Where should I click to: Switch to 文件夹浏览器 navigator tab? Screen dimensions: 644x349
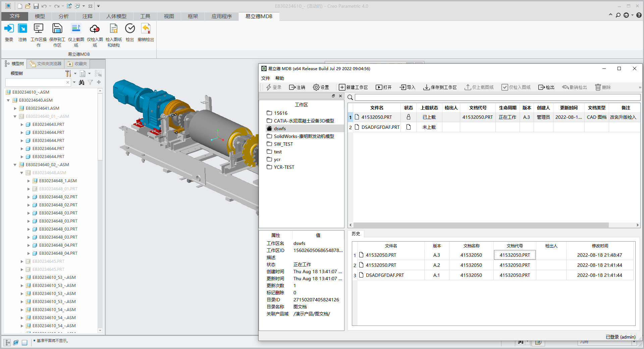click(45, 64)
